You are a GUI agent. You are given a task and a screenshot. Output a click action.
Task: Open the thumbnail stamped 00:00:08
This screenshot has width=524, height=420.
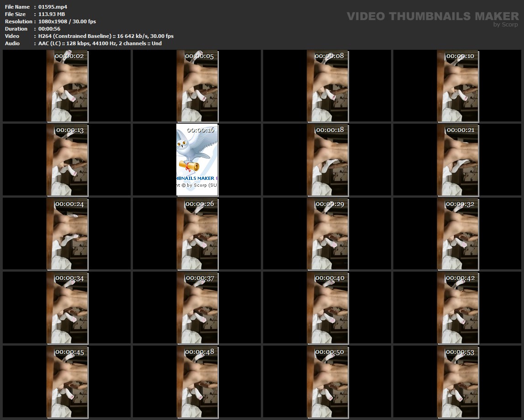327,87
